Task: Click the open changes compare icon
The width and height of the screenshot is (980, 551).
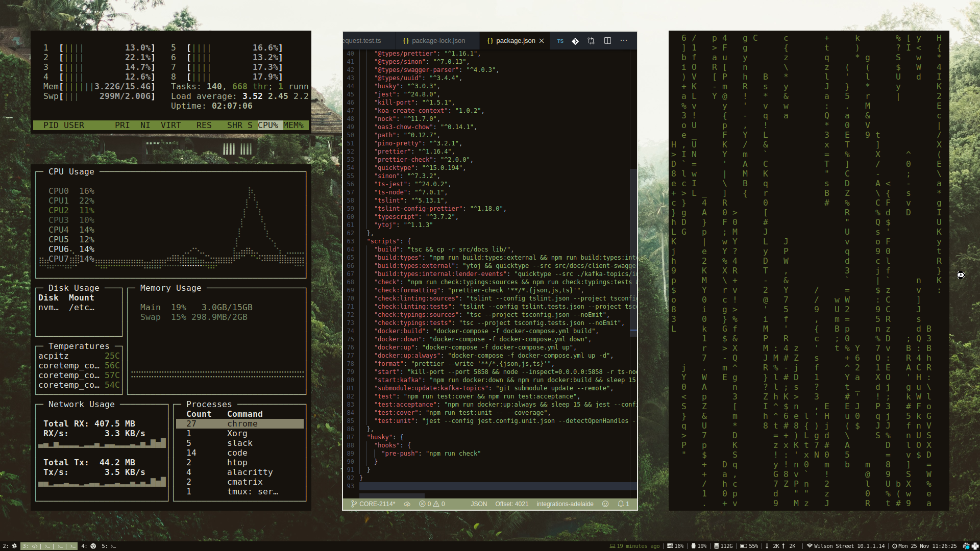Action: coord(591,41)
